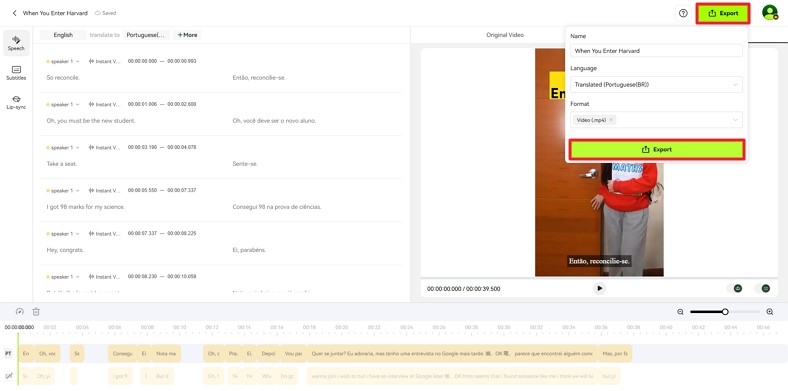Image resolution: width=788 pixels, height=391 pixels.
Task: Click translation 'Consegui 98 na prova de ciências.'
Action: [277, 207]
